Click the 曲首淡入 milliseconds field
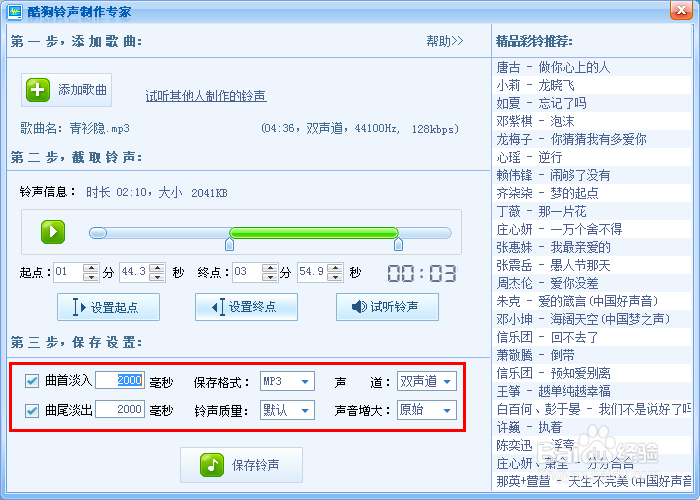This screenshot has height=500, width=700. [x=120, y=380]
